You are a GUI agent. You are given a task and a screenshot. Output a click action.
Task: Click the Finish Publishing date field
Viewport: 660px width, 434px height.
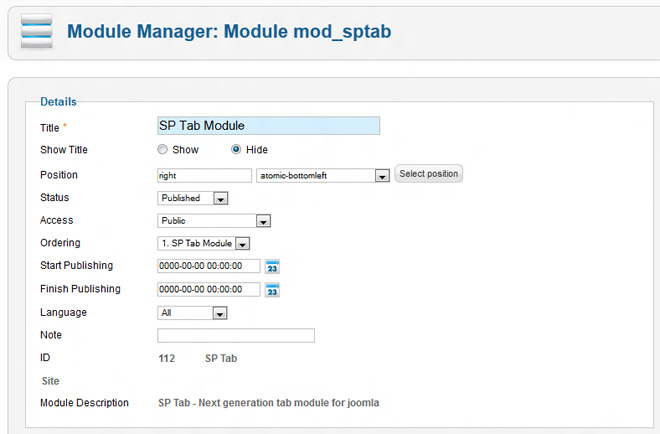pyautogui.click(x=208, y=290)
